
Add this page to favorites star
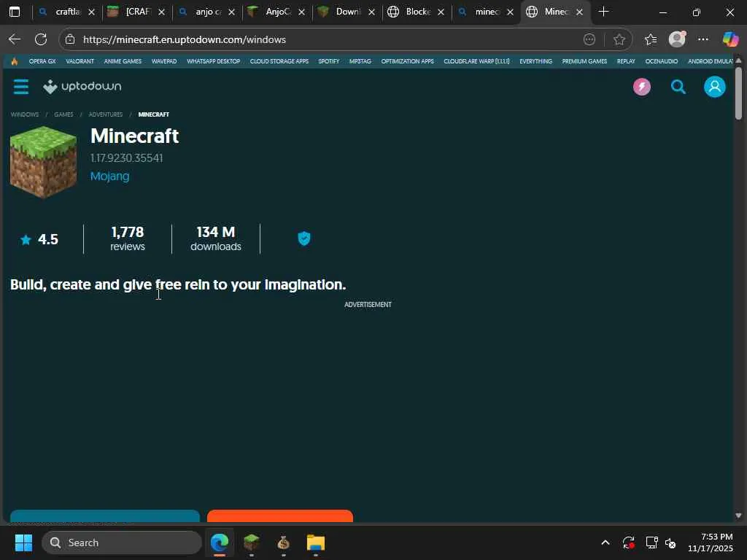pyautogui.click(x=619, y=39)
